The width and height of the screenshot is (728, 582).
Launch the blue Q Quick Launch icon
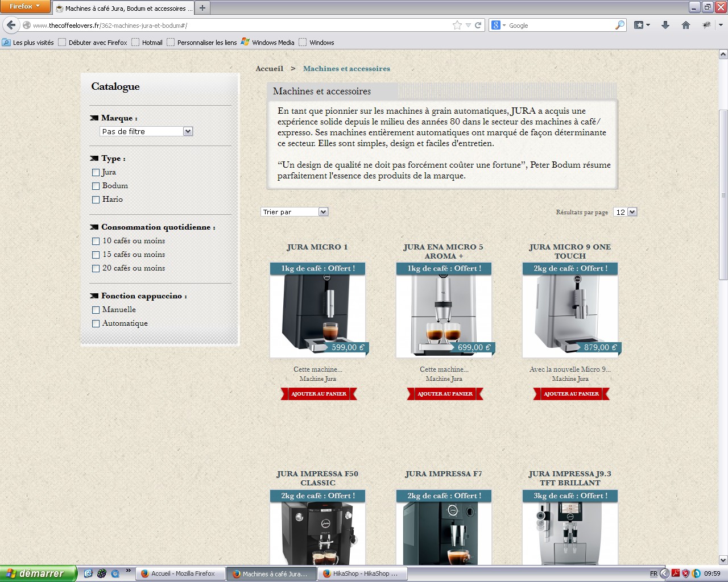pos(115,573)
